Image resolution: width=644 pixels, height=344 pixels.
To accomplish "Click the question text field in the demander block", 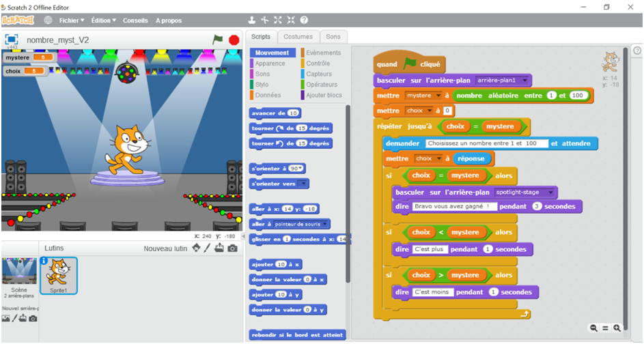I will point(486,143).
